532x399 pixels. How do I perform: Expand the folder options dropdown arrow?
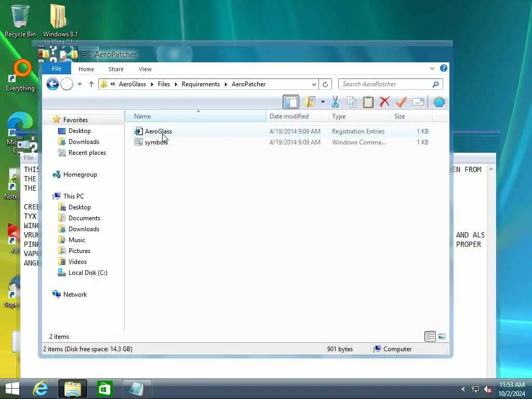(323, 101)
